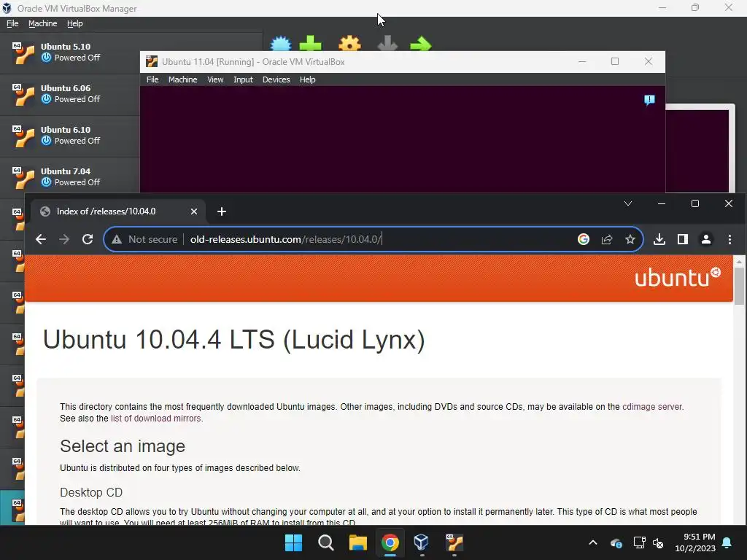Click the Google icon in the address bar
The width and height of the screenshot is (747, 560).
click(584, 239)
